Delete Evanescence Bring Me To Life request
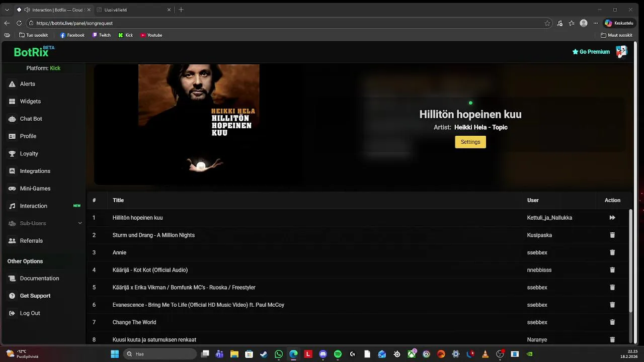This screenshot has width=644, height=362. click(612, 305)
